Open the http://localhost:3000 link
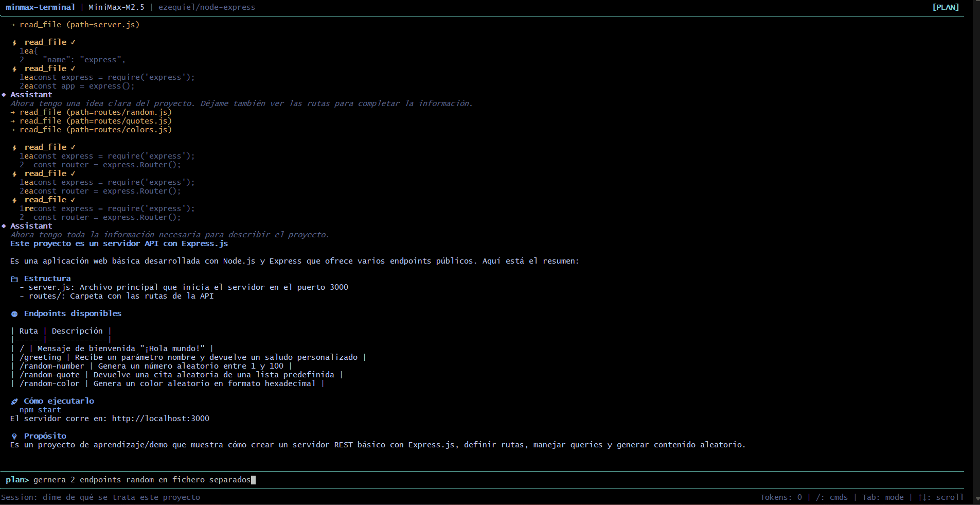Screen dimensions: 980x505 161,419
